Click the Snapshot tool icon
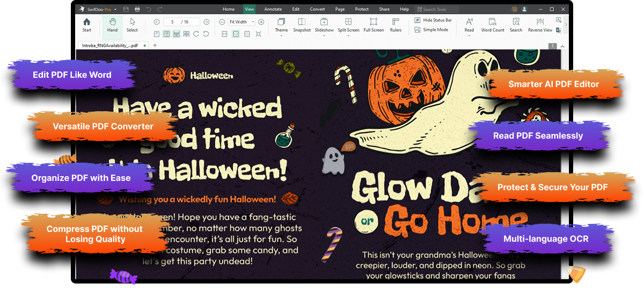The height and width of the screenshot is (290, 644). pos(302,22)
